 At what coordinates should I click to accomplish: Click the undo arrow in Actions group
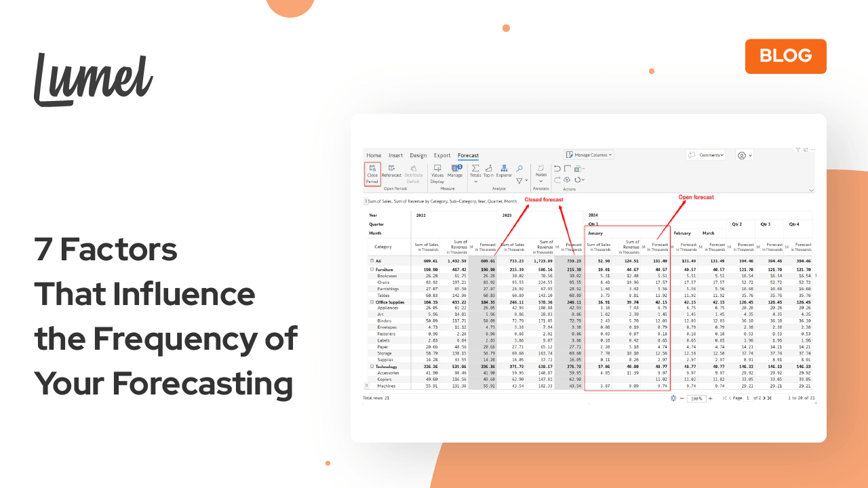(557, 168)
